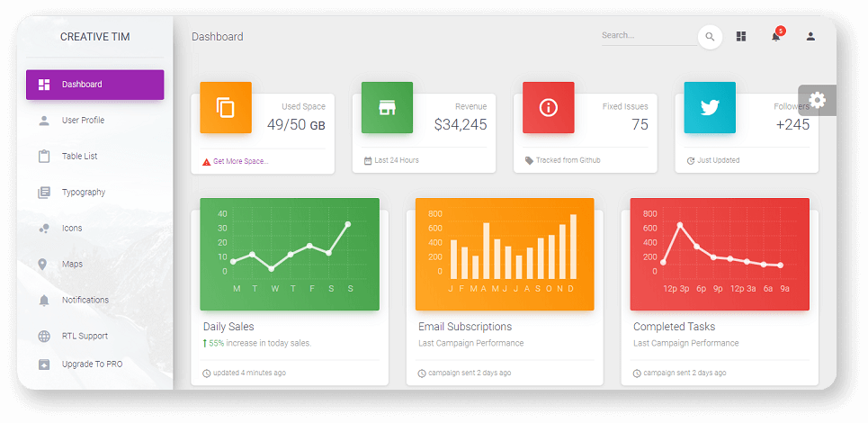
Task: Click the 'updated 4 minutes ago' text
Action: point(250,373)
